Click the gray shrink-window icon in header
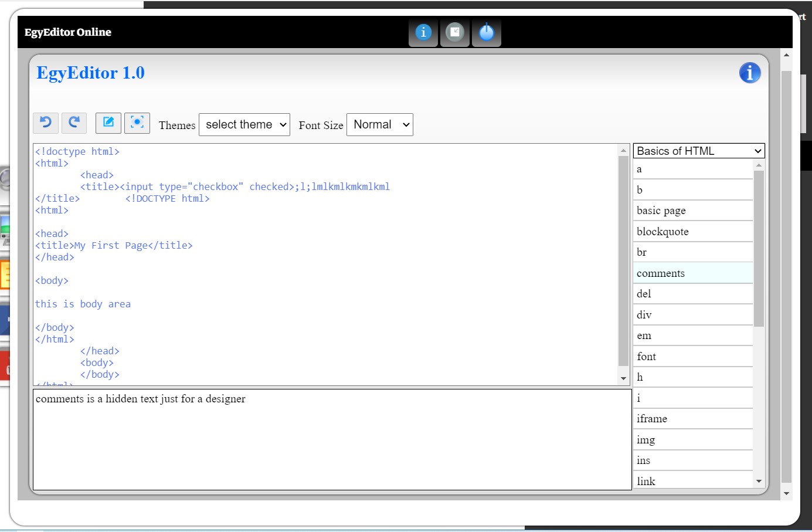Image resolution: width=812 pixels, height=532 pixels. (x=455, y=32)
